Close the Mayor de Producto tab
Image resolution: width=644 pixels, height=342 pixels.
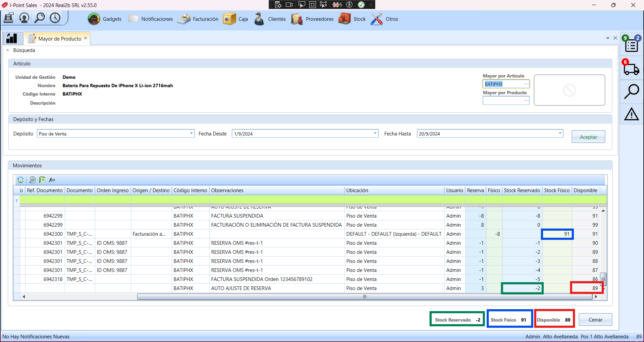pyautogui.click(x=86, y=38)
